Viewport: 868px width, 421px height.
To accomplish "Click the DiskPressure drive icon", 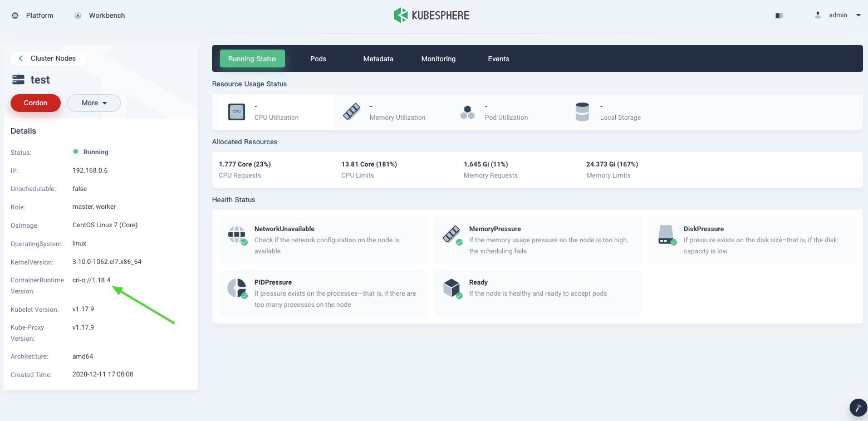I will point(667,235).
